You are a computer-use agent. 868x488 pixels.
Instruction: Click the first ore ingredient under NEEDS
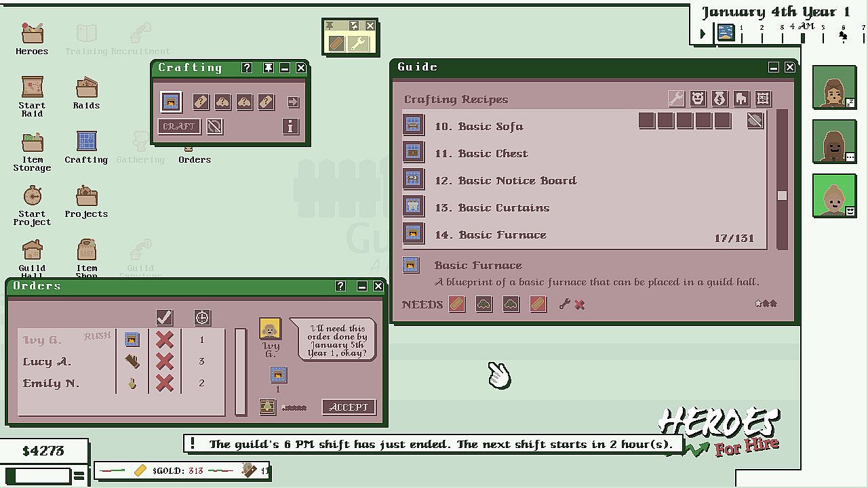tap(484, 304)
